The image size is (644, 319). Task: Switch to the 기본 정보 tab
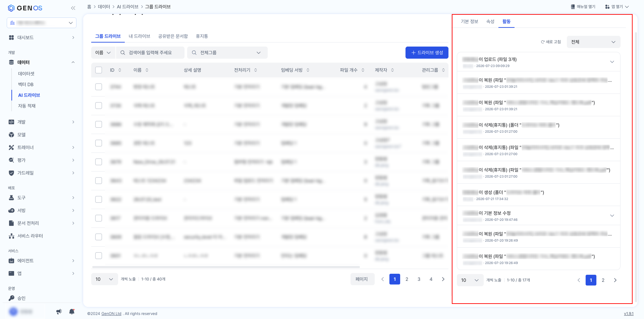[469, 21]
